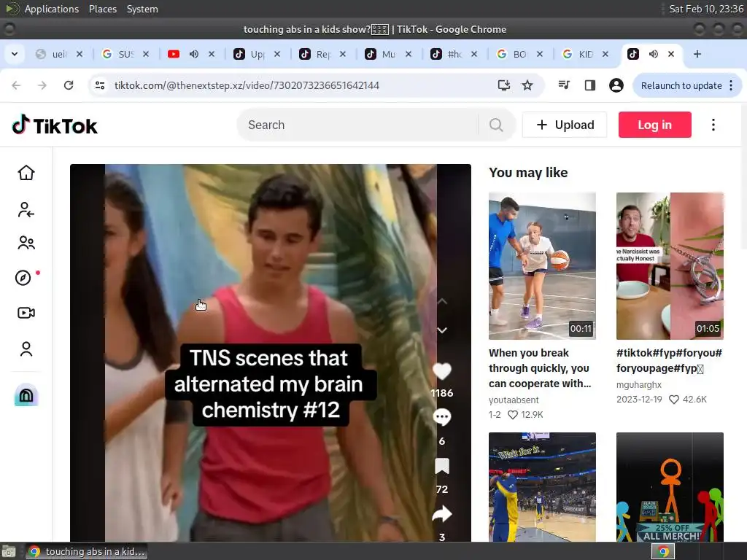Click the main TNS video player
This screenshot has height=560, width=747.
(270, 352)
